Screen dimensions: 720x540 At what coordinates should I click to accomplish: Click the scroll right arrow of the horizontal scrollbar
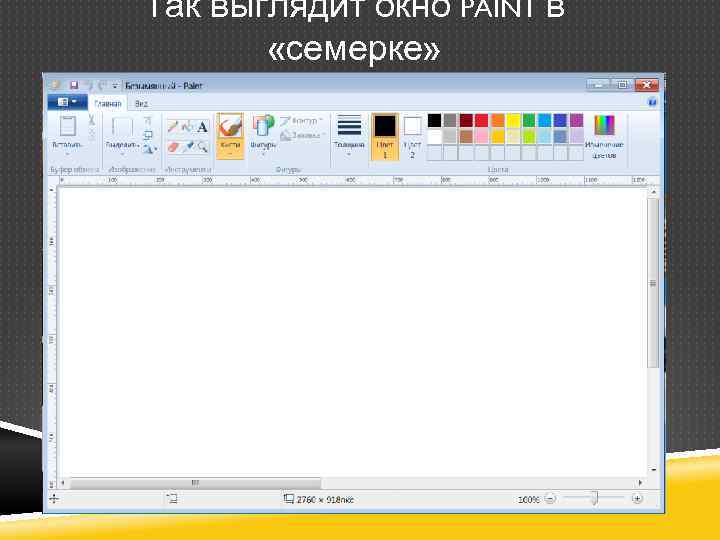(x=640, y=483)
